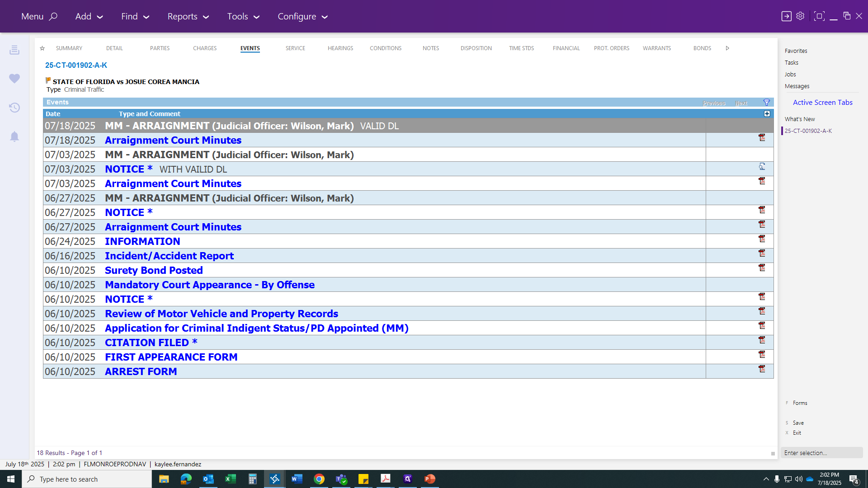Image resolution: width=868 pixels, height=488 pixels.
Task: Open PDF icon for FIRST APPEARANCE FORM row
Action: (762, 354)
